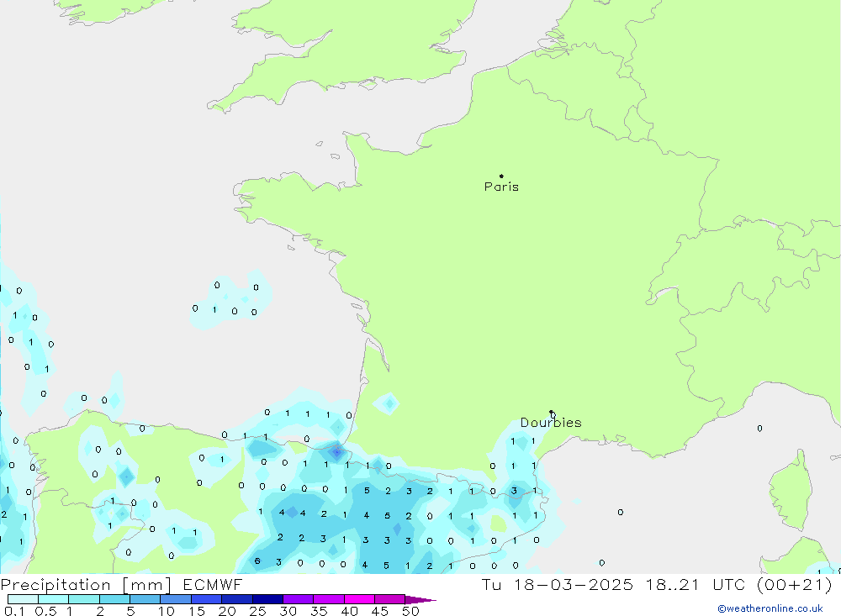Click the legend label '10'
841x616 pixels.
[167, 611]
